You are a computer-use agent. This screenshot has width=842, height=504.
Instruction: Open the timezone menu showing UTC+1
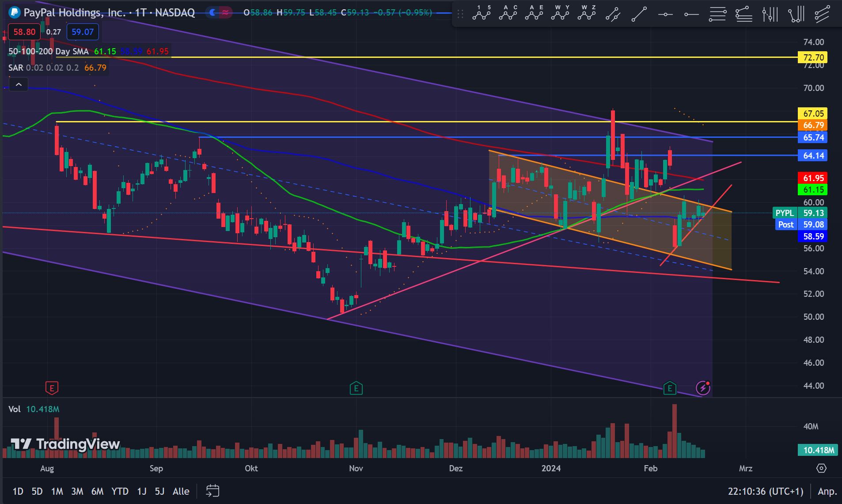point(766,491)
